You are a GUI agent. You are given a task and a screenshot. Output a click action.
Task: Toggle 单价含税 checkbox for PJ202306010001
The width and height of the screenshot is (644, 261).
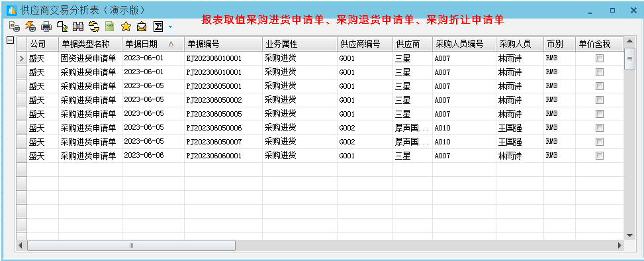point(599,72)
